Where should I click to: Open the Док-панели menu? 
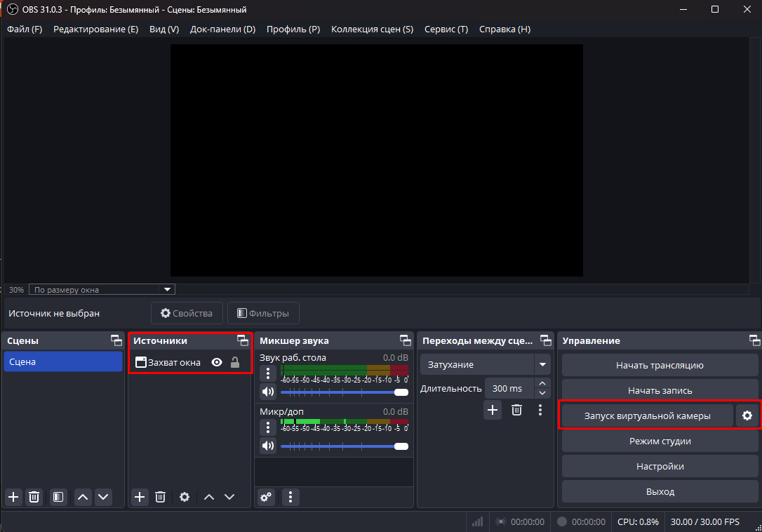coord(222,29)
